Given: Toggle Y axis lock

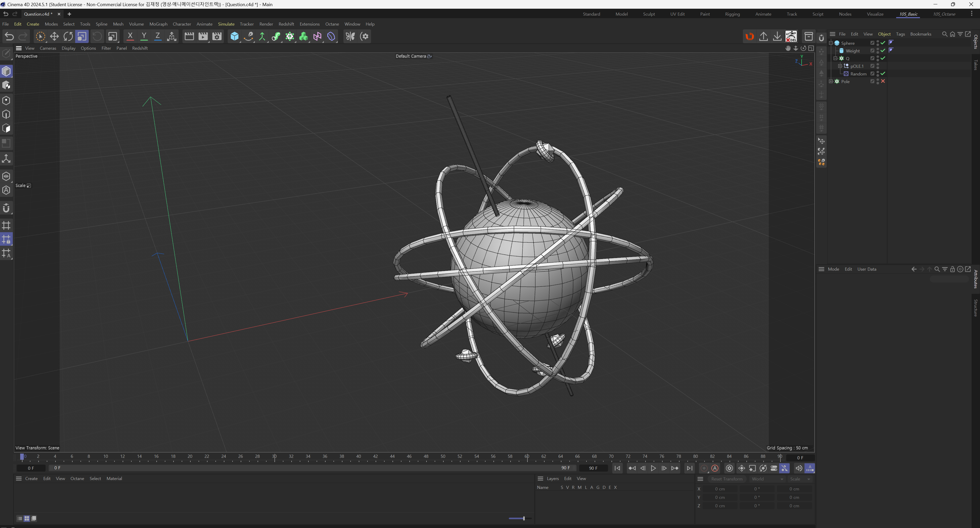Looking at the screenshot, I should pos(144,37).
